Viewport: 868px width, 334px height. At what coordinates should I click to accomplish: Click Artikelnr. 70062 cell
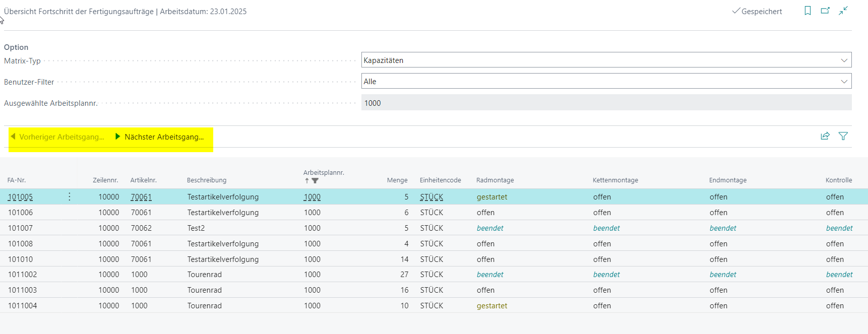click(x=141, y=228)
